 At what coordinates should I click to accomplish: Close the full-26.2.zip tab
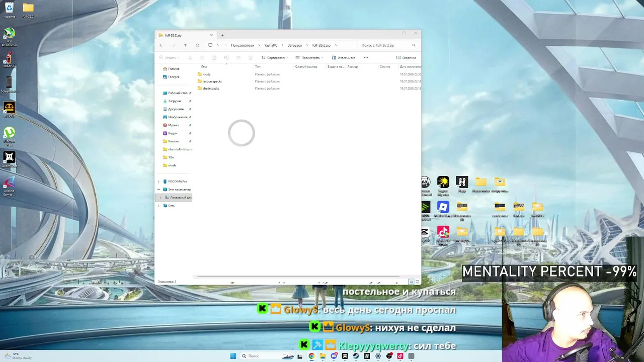pos(211,35)
